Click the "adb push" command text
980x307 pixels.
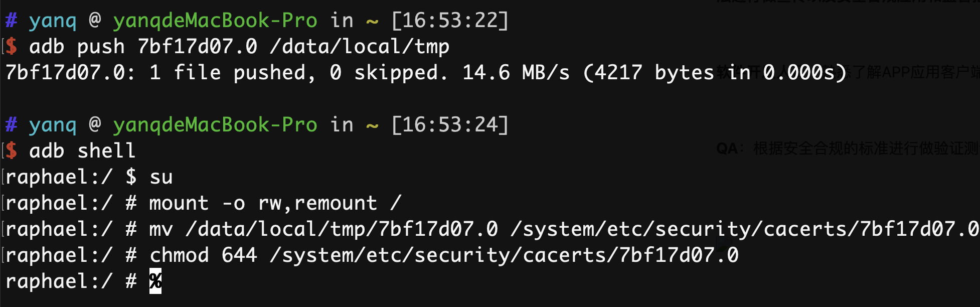76,47
